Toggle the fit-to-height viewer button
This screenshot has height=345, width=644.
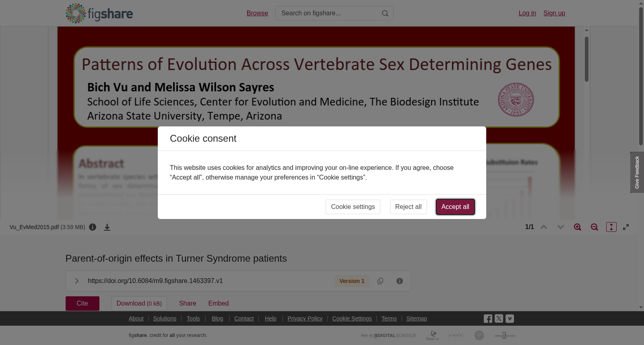[611, 227]
